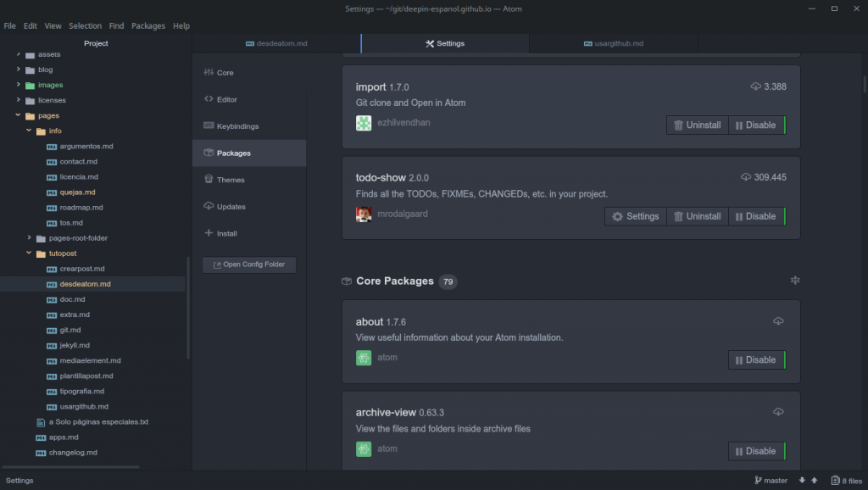The image size is (868, 490).
Task: Click the cloud icon on archive-view package
Action: point(778,412)
